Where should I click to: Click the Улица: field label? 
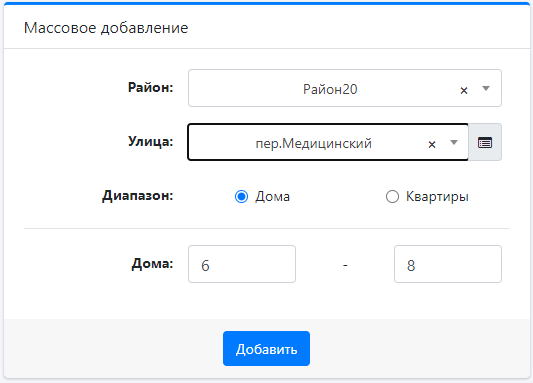[x=151, y=142]
